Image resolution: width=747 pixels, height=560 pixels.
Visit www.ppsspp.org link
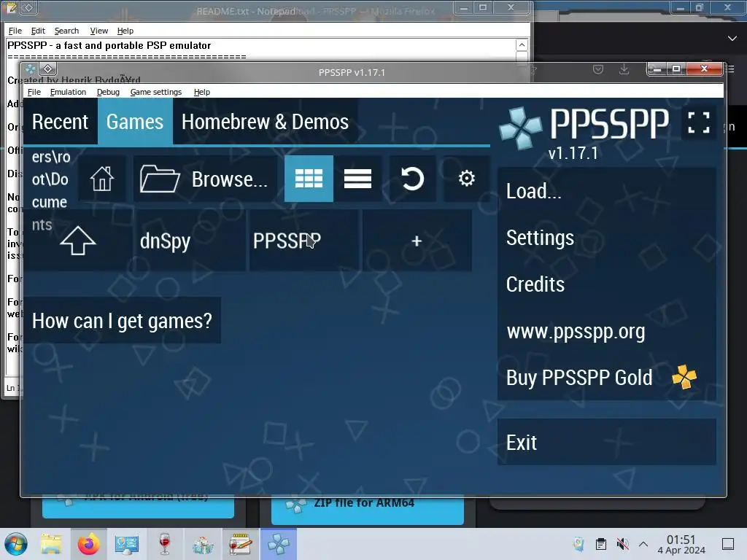606,331
